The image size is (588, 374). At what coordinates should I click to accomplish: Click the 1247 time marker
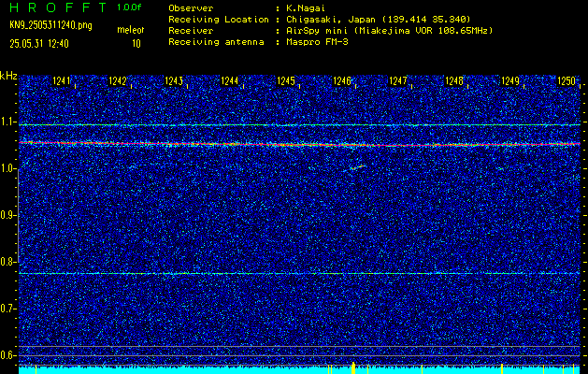point(398,80)
